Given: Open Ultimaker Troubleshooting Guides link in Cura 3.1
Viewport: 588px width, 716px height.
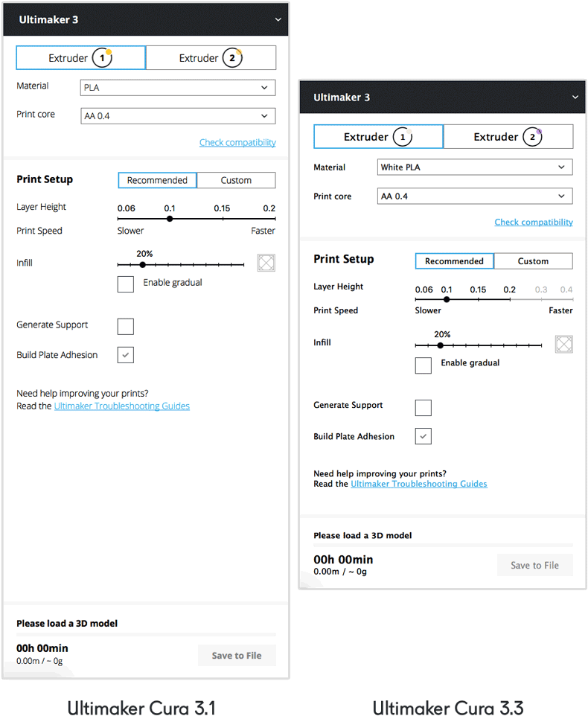Looking at the screenshot, I should click(x=122, y=406).
